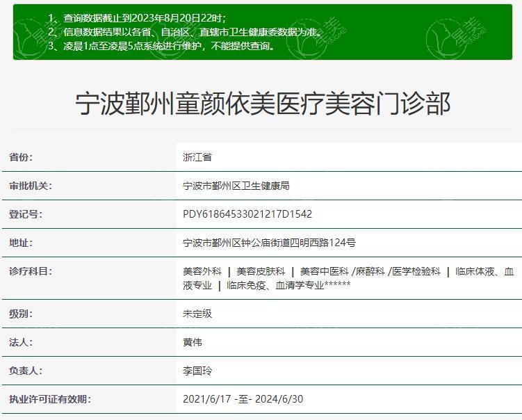Select the value 浙江省
The height and width of the screenshot is (420, 522).
pyautogui.click(x=197, y=157)
